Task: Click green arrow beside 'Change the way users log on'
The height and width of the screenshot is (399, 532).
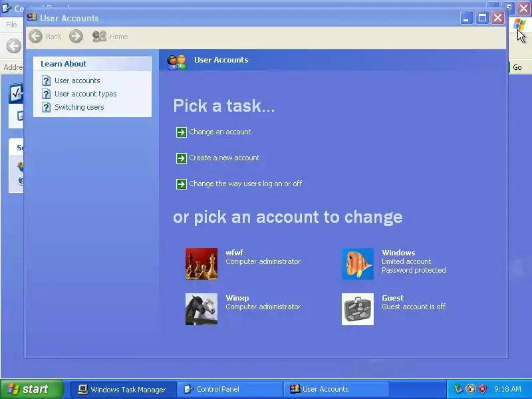Action: pyautogui.click(x=181, y=184)
